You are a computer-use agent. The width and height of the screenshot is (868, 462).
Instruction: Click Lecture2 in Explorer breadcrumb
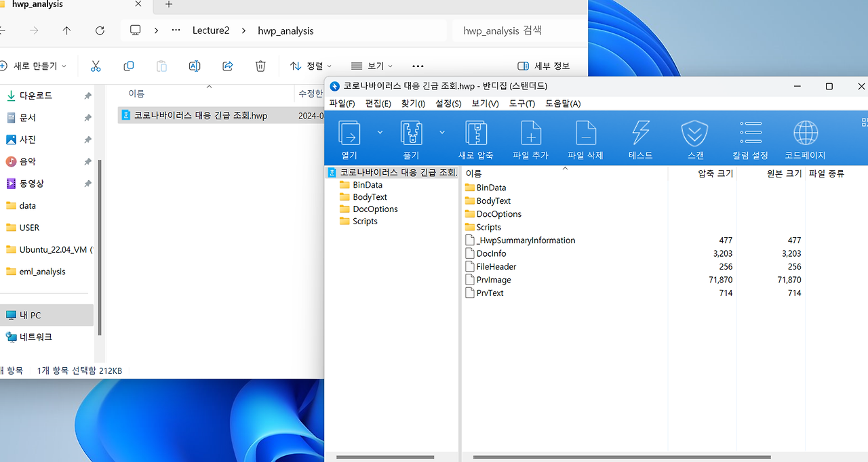pyautogui.click(x=211, y=30)
